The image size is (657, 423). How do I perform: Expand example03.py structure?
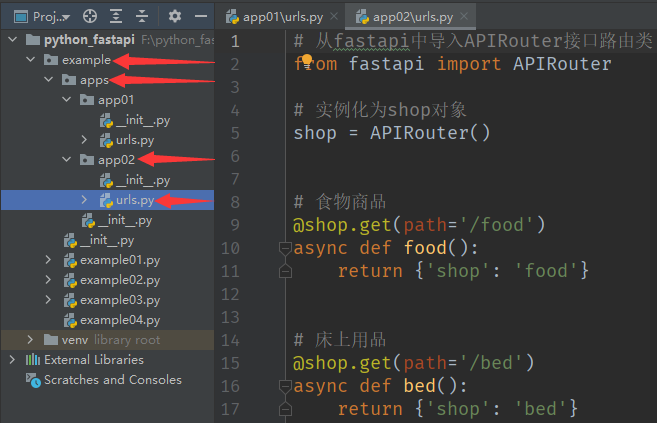(x=48, y=300)
